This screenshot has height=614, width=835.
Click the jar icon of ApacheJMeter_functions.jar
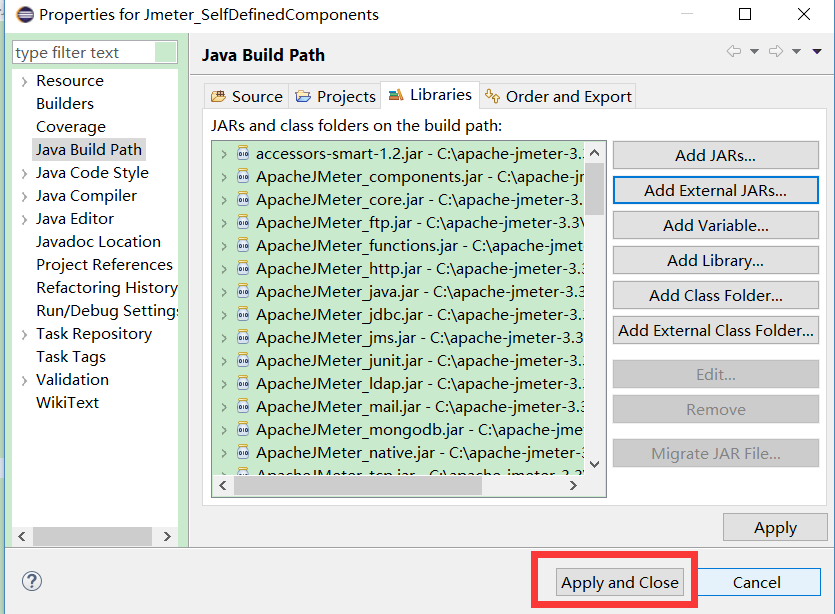(x=243, y=245)
